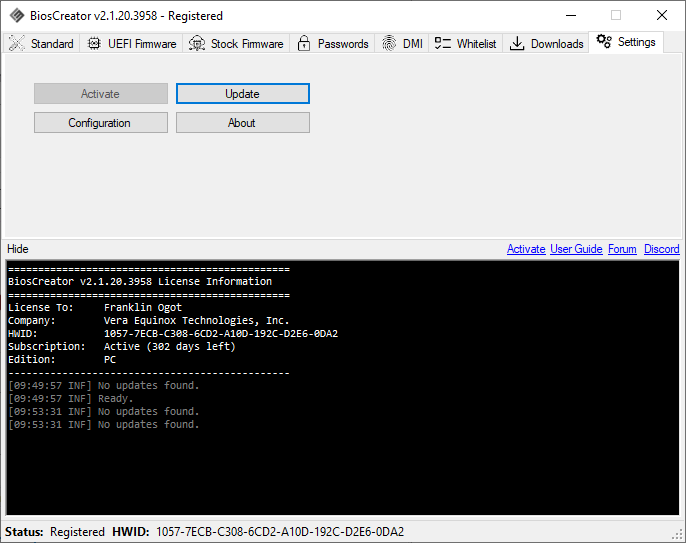Screen dimensions: 686x543
Task: Select the Settings tab label
Action: [637, 42]
